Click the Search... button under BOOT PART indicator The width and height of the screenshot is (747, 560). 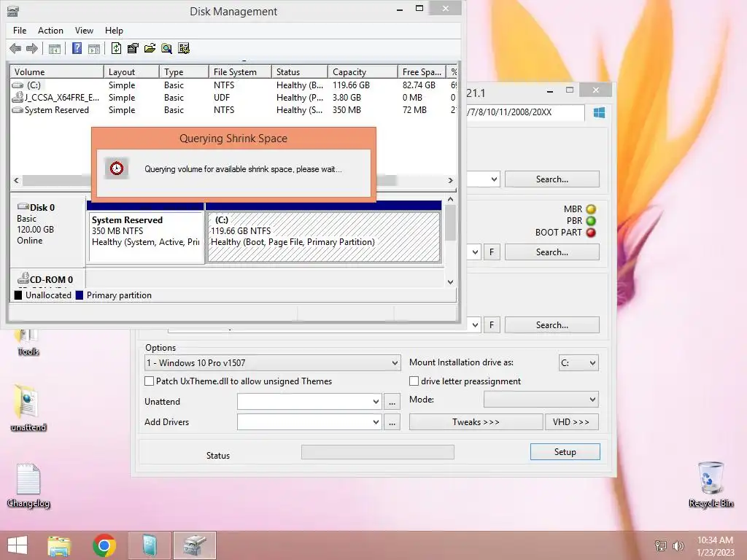point(551,252)
